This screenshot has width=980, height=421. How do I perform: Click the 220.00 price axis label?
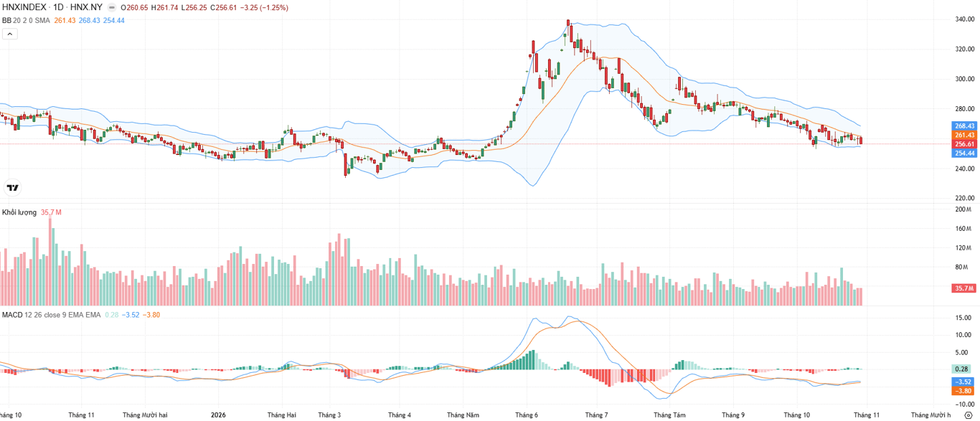[x=964, y=198]
